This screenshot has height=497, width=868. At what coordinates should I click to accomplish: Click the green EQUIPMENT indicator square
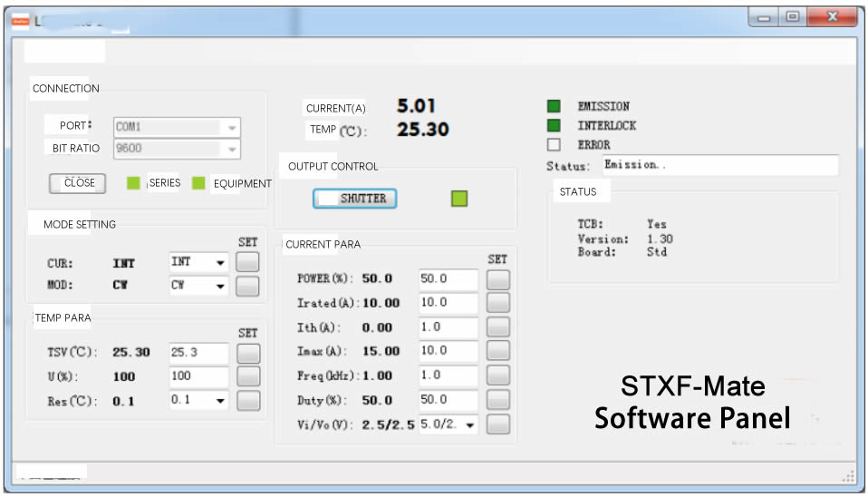(x=198, y=183)
